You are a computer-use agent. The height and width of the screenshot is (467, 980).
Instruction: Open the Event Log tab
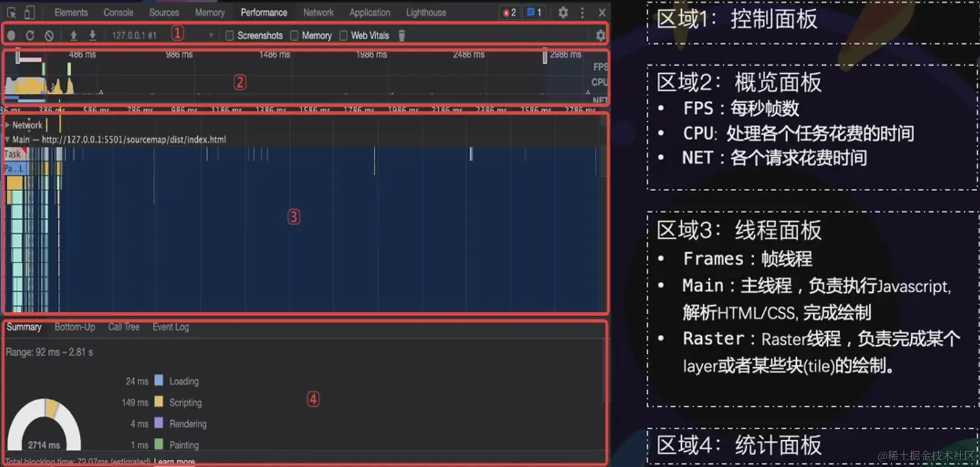170,327
